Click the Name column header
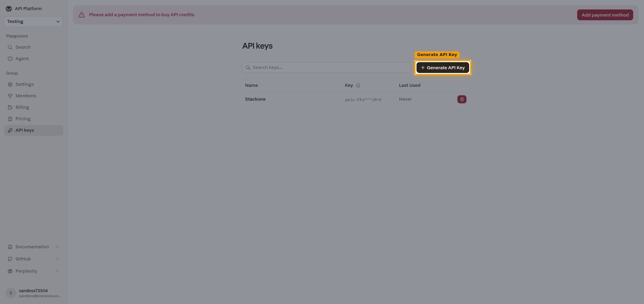This screenshot has width=644, height=304. point(251,85)
